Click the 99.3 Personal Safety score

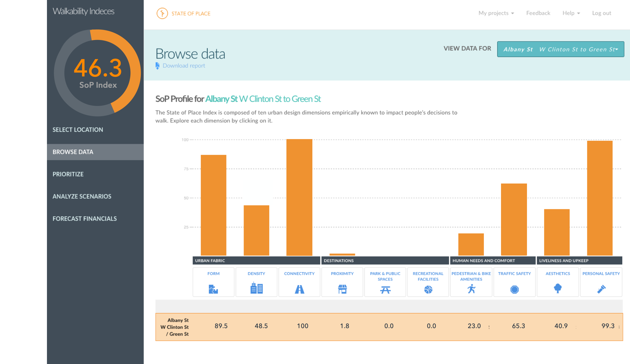(608, 326)
